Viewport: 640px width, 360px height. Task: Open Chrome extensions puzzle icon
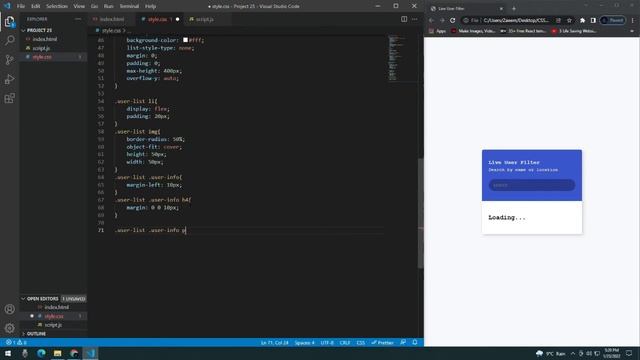[x=582, y=20]
